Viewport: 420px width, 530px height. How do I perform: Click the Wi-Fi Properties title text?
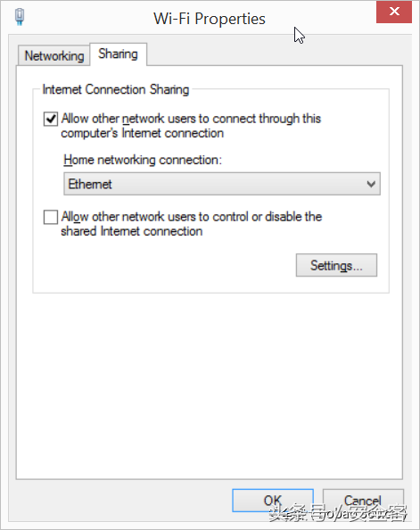210,19
